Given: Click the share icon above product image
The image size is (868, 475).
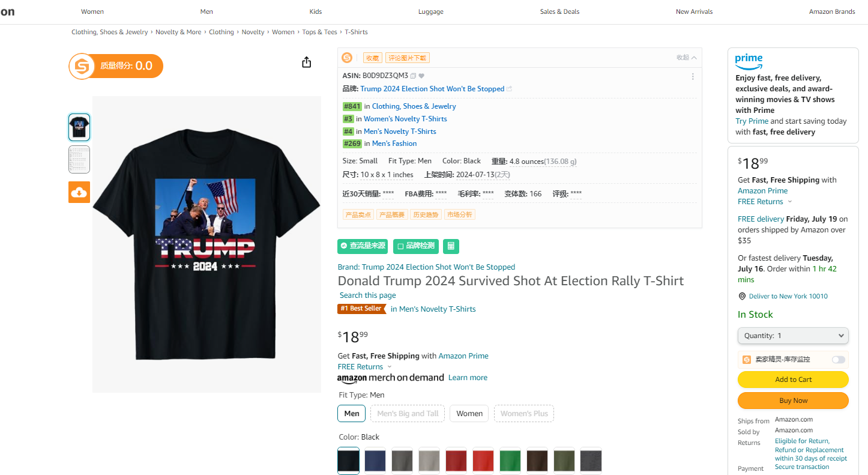Looking at the screenshot, I should click(307, 62).
